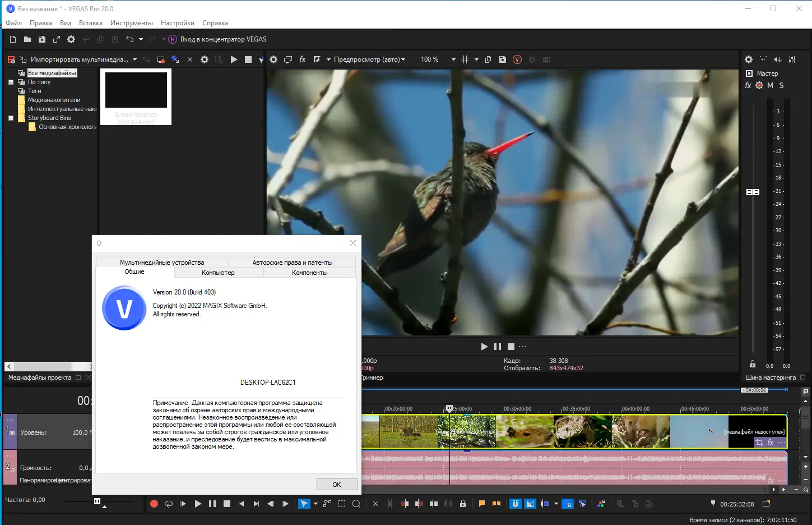Viewport: 812px width, 525px height.
Task: Open the Предпросмотр (авто) quality dropdown
Action: [369, 59]
